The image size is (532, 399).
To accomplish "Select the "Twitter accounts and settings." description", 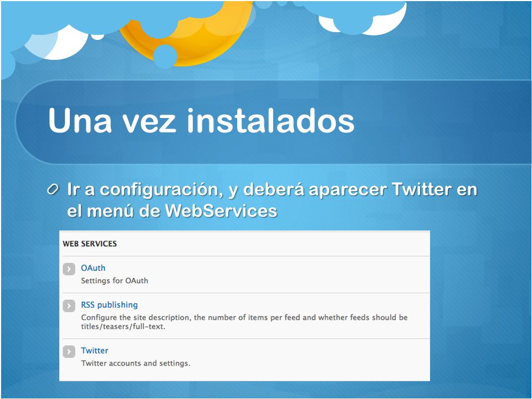I will pyautogui.click(x=135, y=363).
